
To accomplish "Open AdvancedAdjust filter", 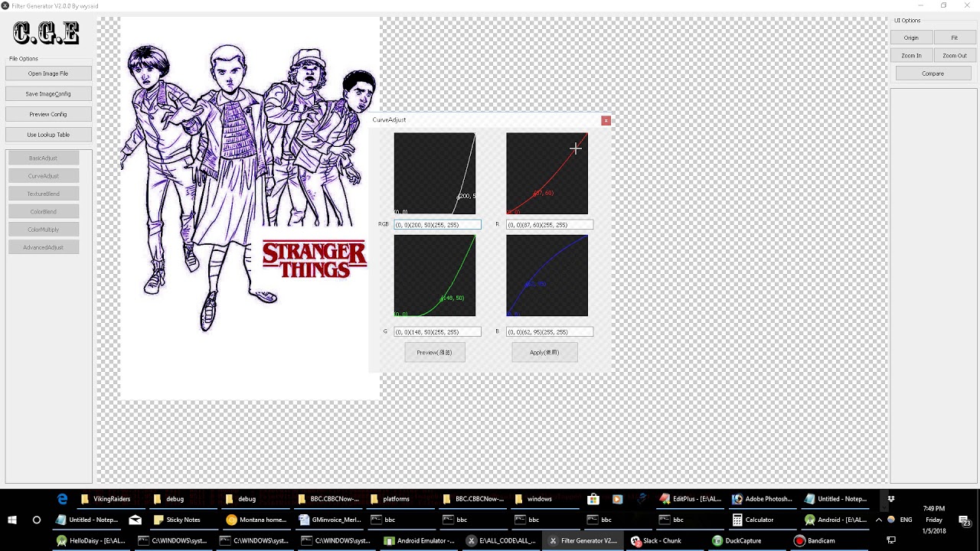I will pyautogui.click(x=43, y=247).
